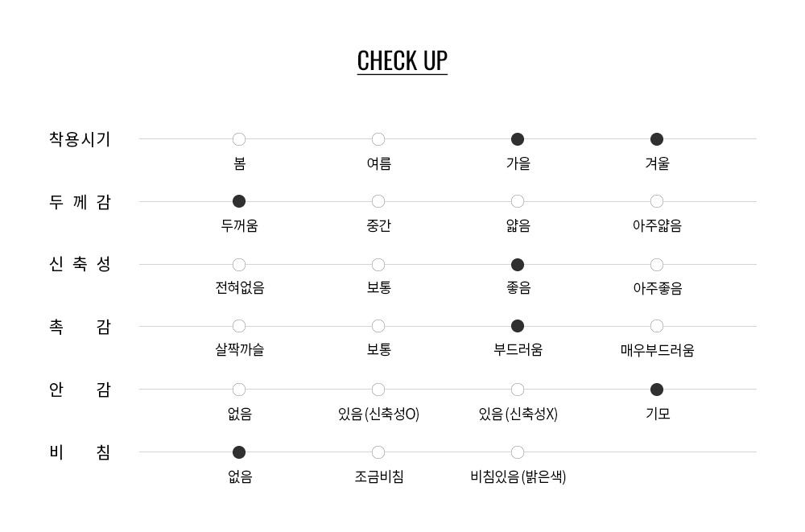Screen dimensions: 805x532
Task: Click the filled 부드러움 texture dot
Action: pos(518,326)
